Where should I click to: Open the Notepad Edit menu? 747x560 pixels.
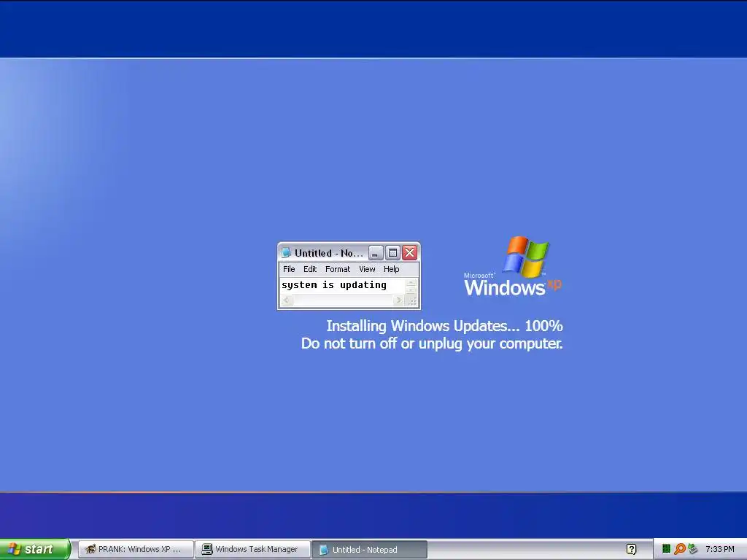click(x=310, y=269)
